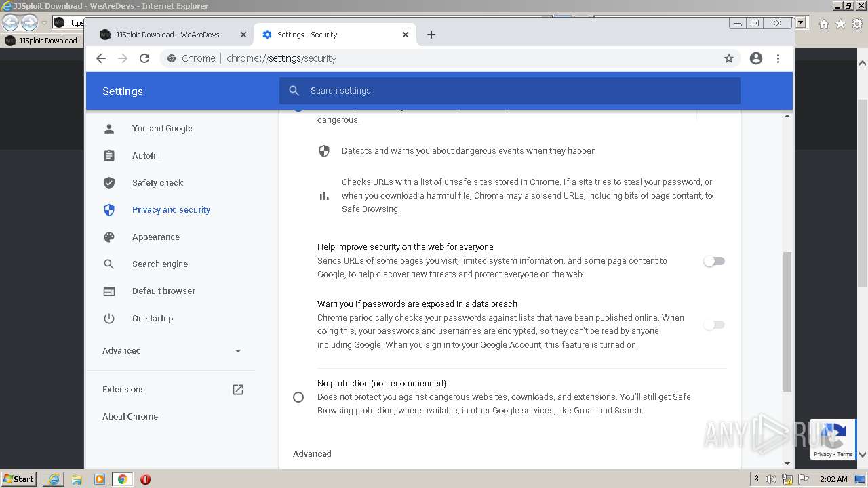Open a new Chrome tab
Image resolution: width=868 pixels, height=488 pixels.
click(x=431, y=35)
